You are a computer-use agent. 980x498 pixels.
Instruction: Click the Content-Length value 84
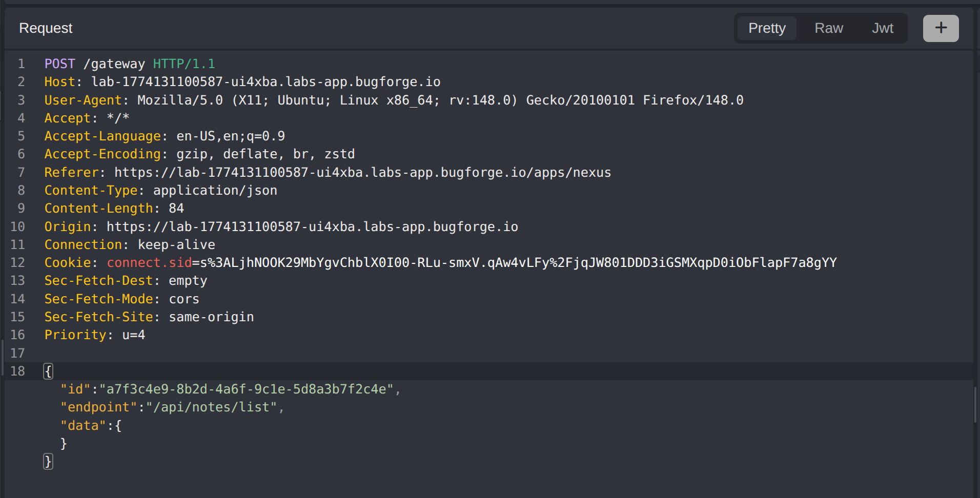(176, 209)
